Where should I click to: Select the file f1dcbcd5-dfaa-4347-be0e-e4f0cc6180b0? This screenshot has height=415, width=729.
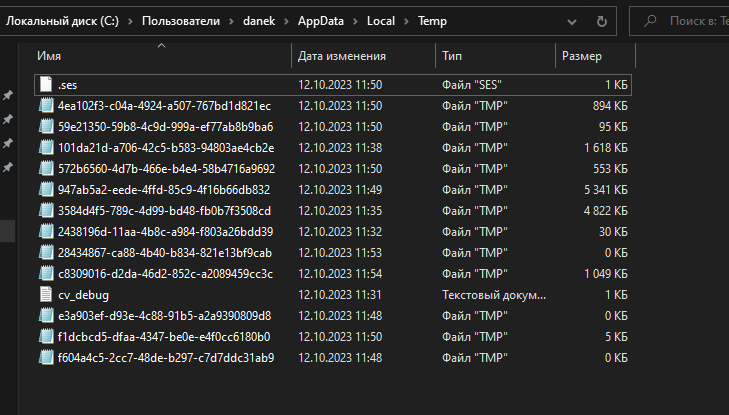point(164,337)
